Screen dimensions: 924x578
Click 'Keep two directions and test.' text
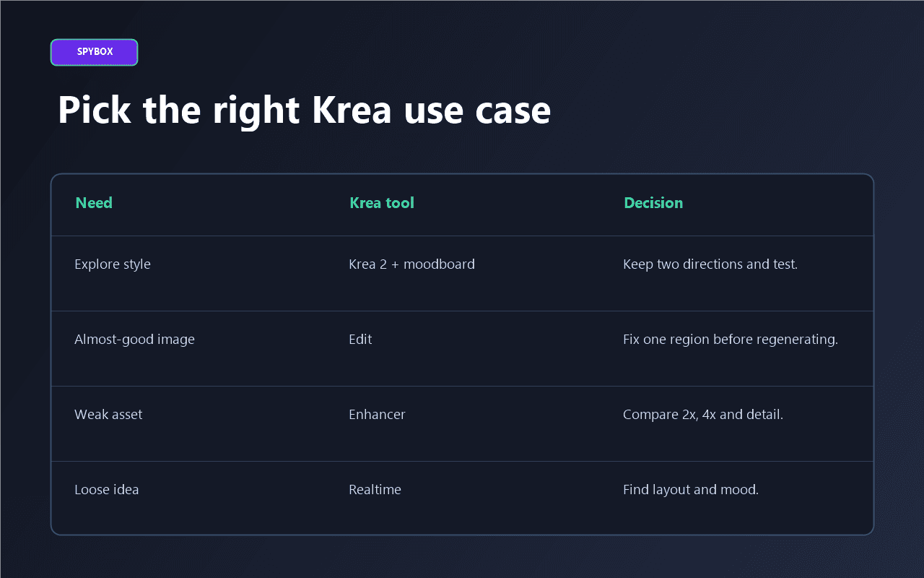click(710, 264)
